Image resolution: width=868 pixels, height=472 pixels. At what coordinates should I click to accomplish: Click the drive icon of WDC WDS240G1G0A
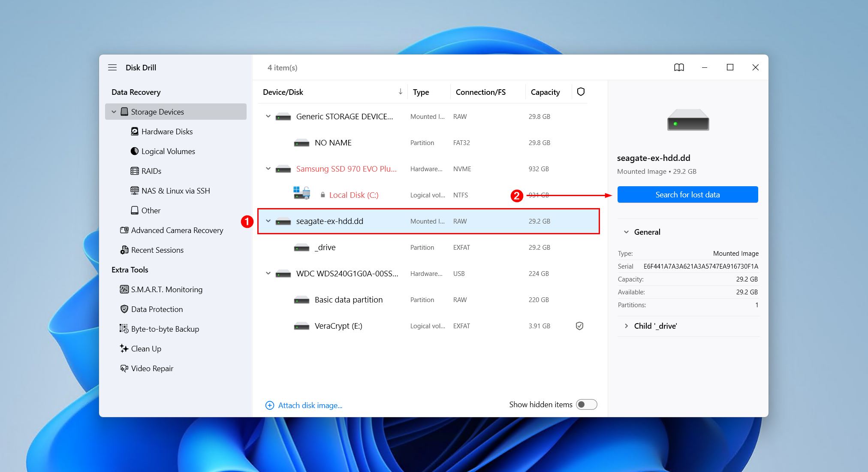283,274
